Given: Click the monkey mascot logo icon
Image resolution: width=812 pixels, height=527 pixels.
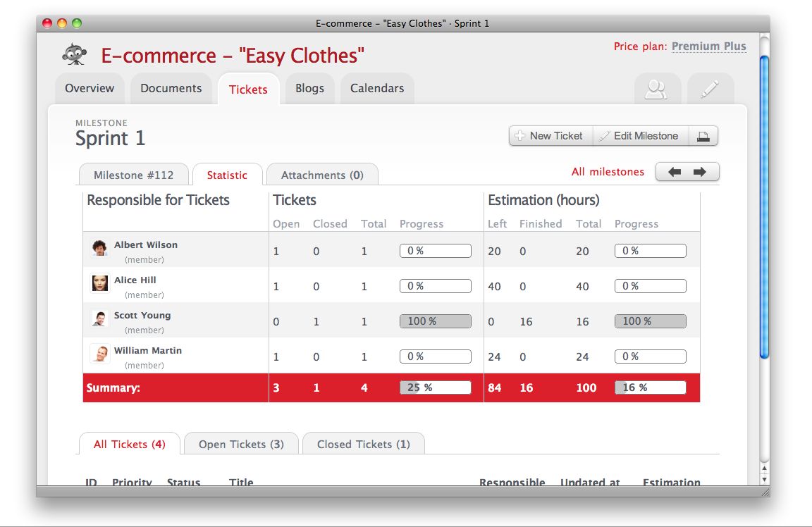Looking at the screenshot, I should [75, 54].
